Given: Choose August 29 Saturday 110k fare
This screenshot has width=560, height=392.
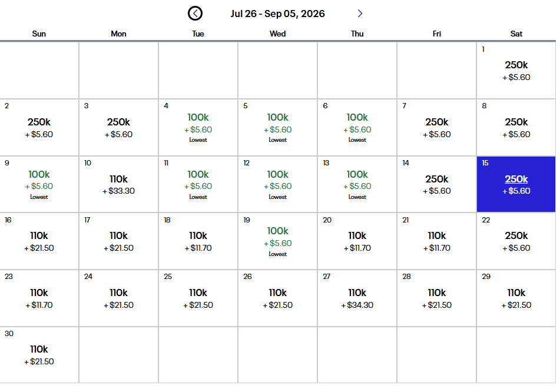Looking at the screenshot, I should pyautogui.click(x=516, y=298).
